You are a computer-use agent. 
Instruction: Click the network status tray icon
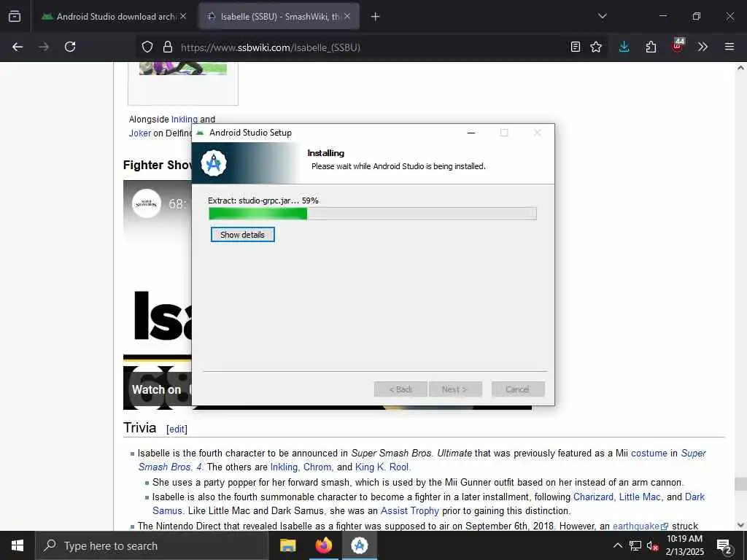635,545
